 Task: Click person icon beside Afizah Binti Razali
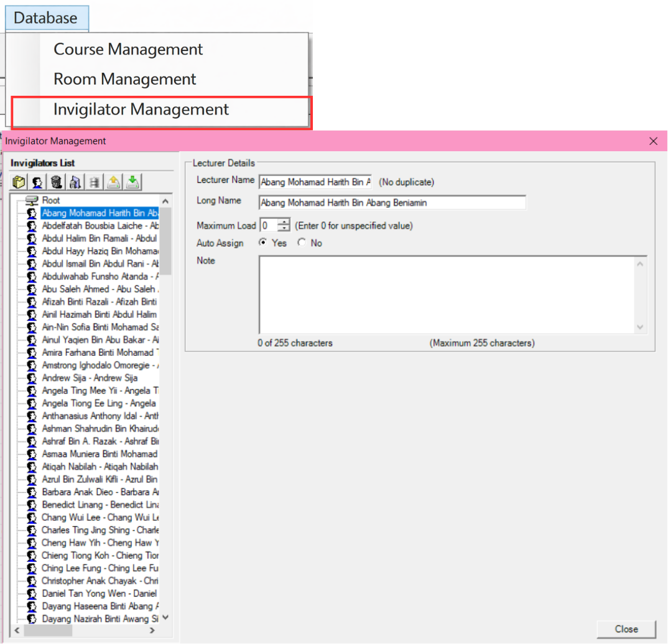32,302
